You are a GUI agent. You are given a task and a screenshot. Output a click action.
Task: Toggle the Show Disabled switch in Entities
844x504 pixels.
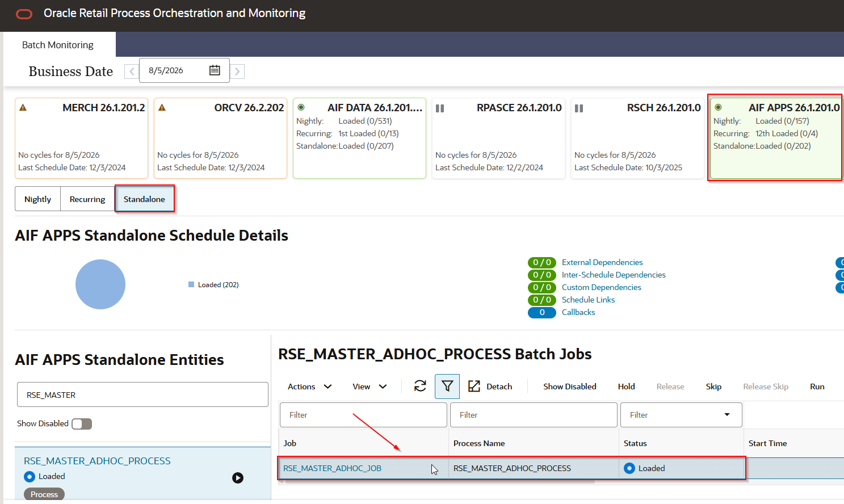(x=82, y=424)
